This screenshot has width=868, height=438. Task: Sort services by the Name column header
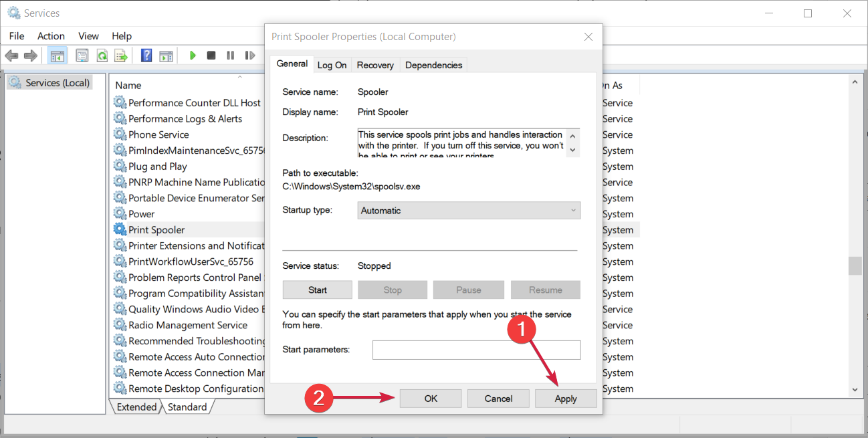click(128, 85)
